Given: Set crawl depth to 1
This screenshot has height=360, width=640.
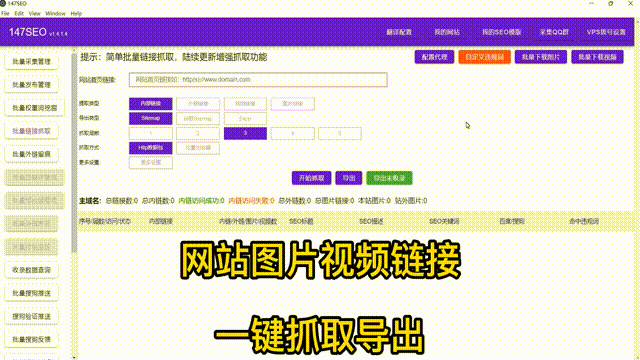Looking at the screenshot, I should click(151, 133).
